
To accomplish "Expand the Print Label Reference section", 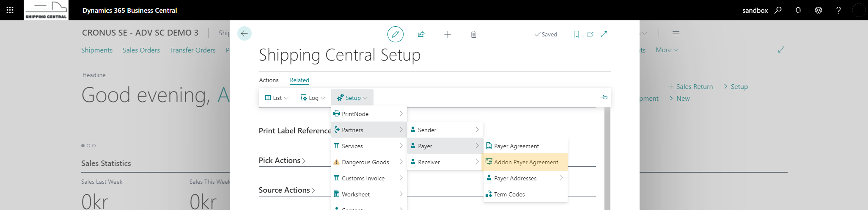I will 295,131.
